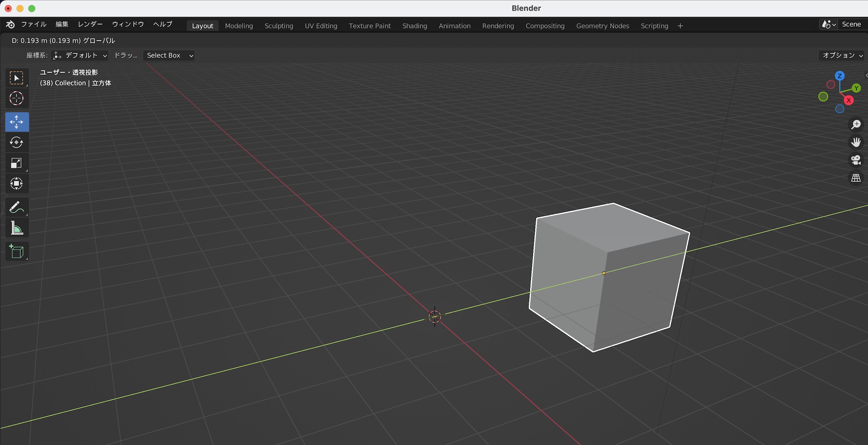868x445 pixels.
Task: Switch perspective/orthographic projection with grid icon
Action: [856, 178]
